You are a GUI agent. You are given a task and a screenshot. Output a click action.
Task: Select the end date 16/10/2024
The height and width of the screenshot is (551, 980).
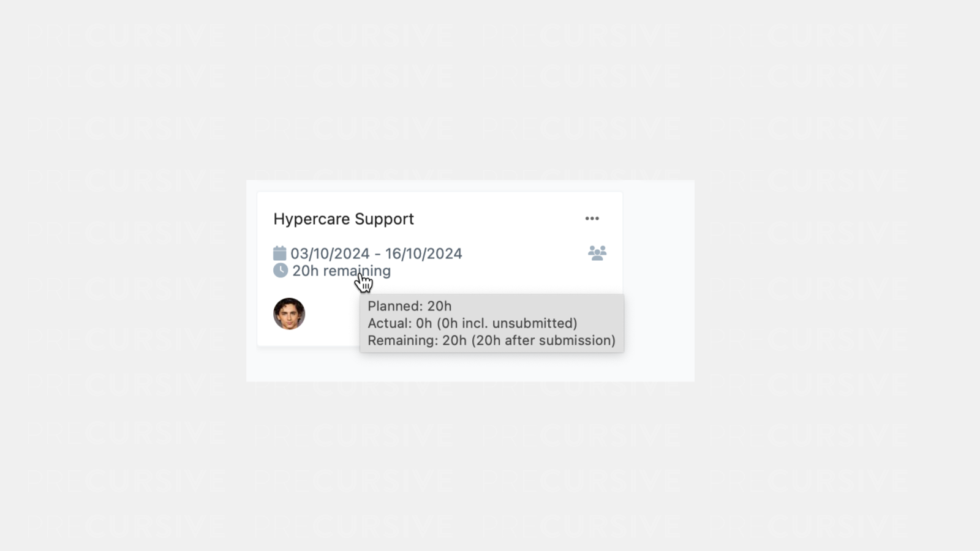click(424, 253)
